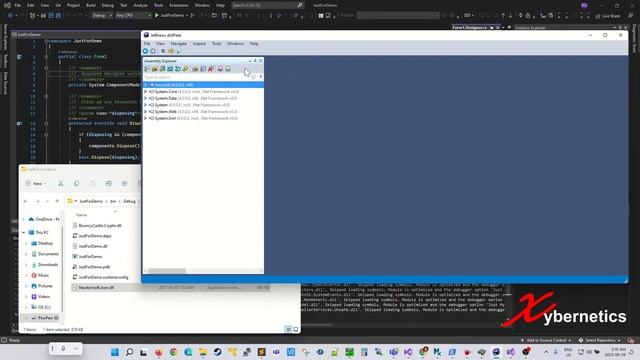Open Documents in File Explorer sidebar

[48, 254]
